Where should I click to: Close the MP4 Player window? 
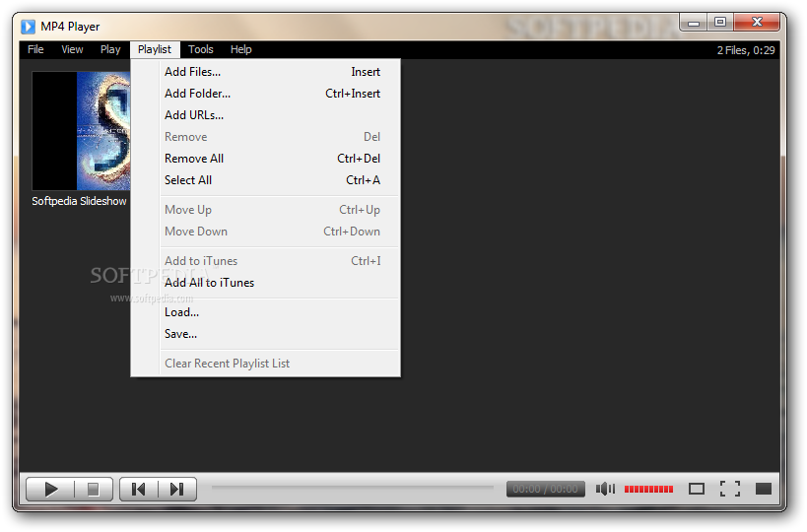click(757, 22)
